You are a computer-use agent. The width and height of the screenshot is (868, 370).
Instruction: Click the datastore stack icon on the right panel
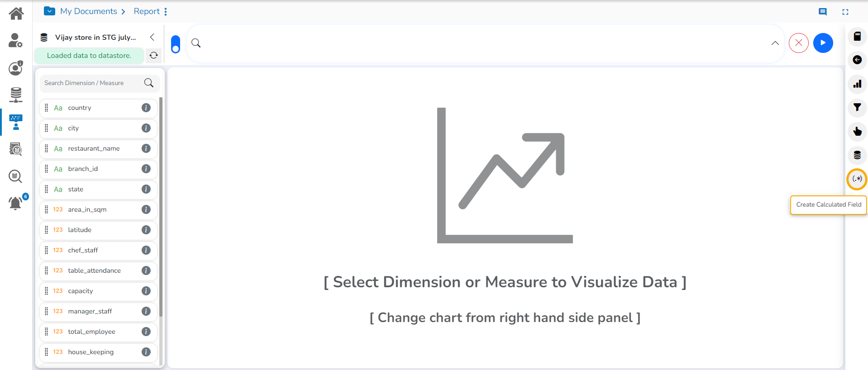pyautogui.click(x=857, y=155)
